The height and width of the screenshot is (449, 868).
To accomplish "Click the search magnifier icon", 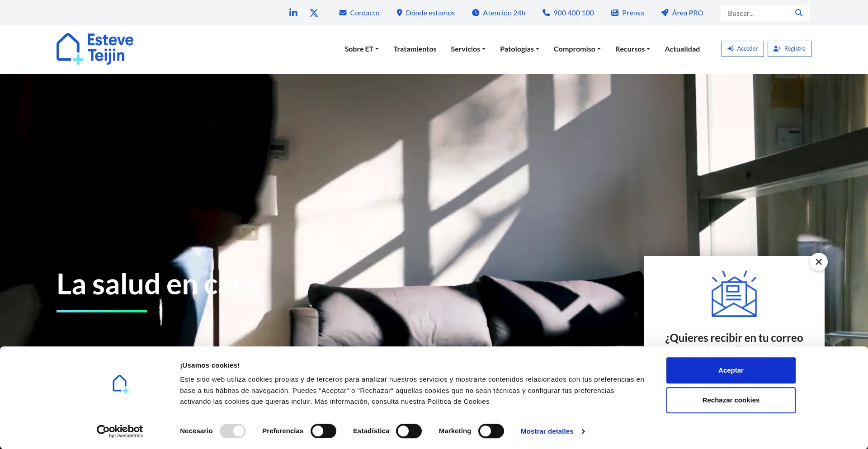I will 799,13.
